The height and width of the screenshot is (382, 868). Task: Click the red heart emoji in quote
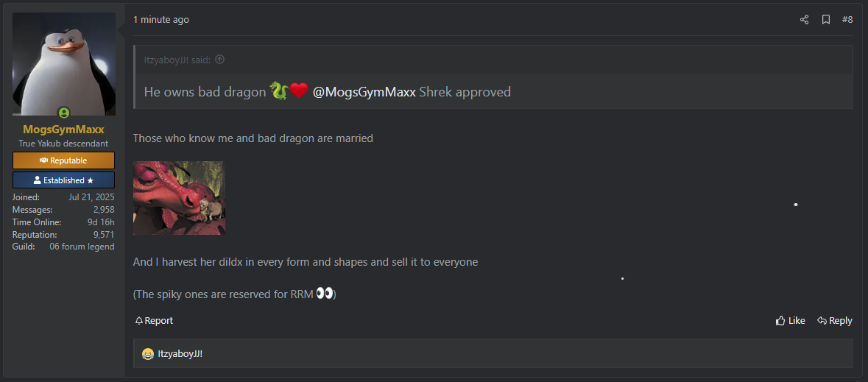click(x=298, y=91)
